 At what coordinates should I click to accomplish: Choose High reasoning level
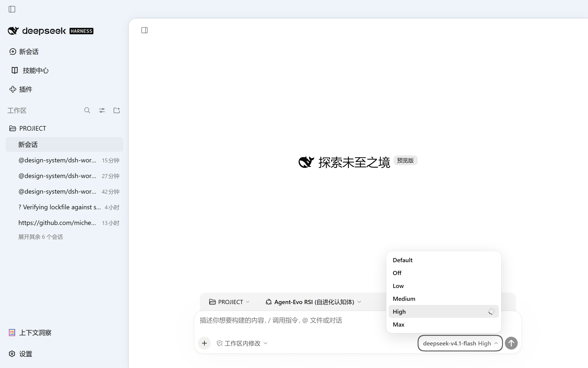tap(444, 311)
